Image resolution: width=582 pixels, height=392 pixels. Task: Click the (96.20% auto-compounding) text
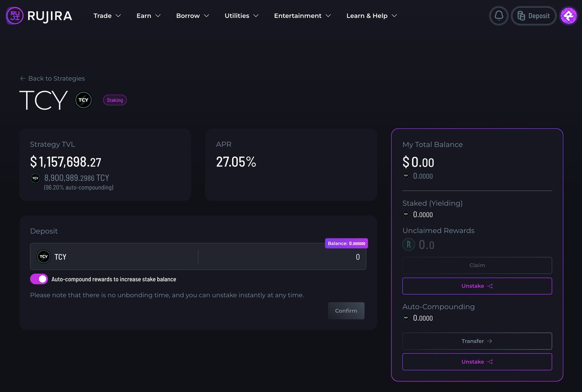[x=79, y=187]
